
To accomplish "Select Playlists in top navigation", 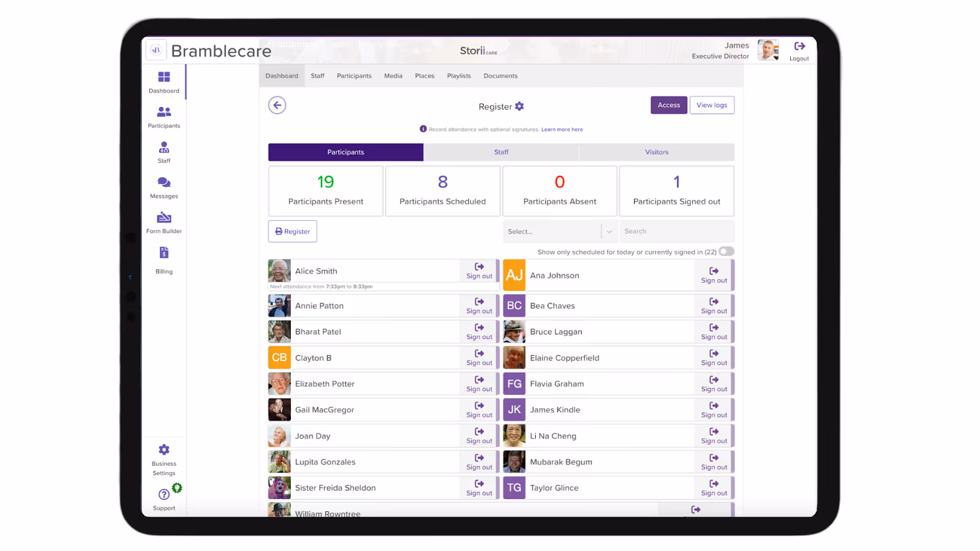I will click(459, 76).
